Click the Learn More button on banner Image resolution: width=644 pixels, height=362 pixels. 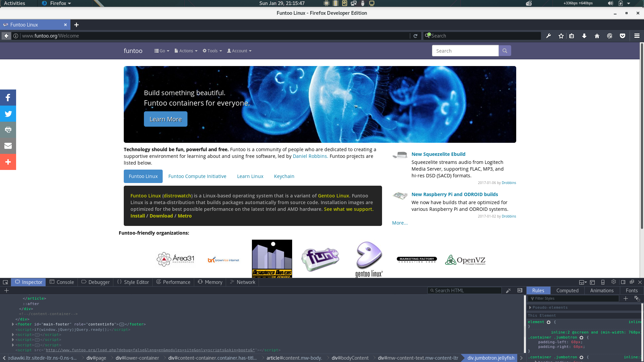166,119
